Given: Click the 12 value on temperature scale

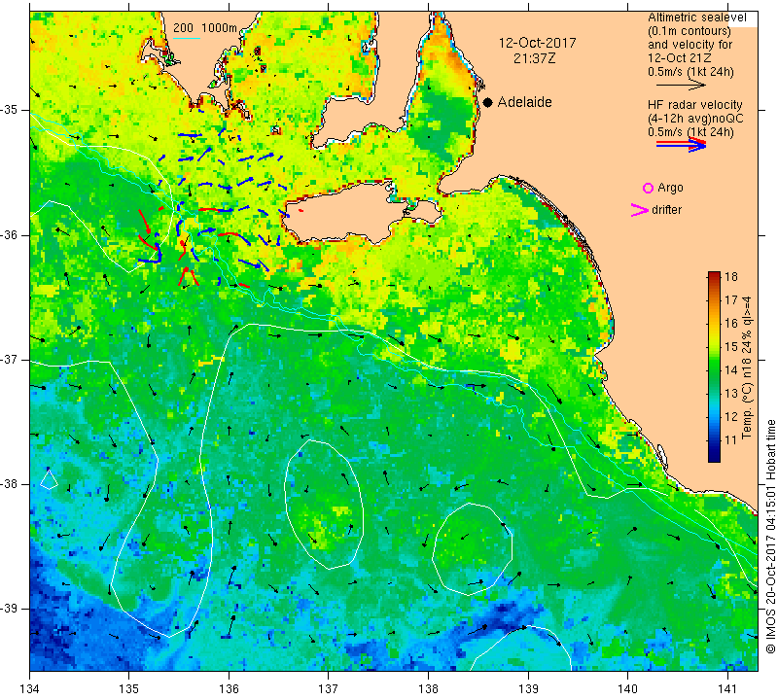Looking at the screenshot, I should coord(731,417).
